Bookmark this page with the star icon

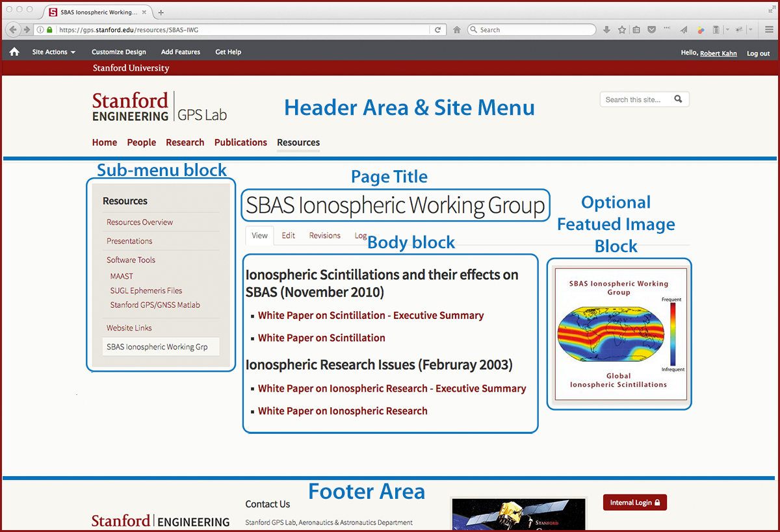[x=622, y=30]
